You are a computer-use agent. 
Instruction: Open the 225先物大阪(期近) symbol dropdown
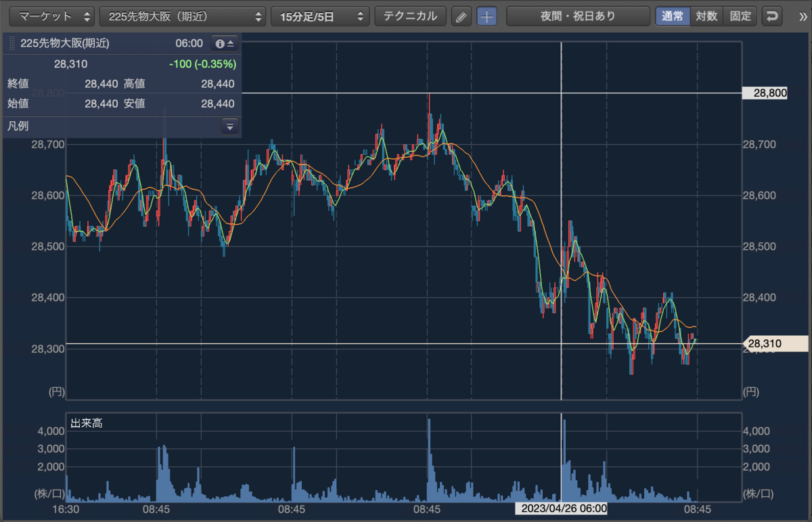[x=183, y=17]
